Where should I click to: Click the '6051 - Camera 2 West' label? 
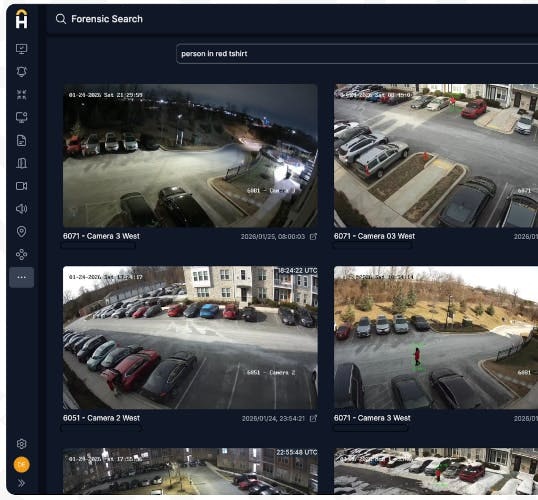click(x=101, y=418)
